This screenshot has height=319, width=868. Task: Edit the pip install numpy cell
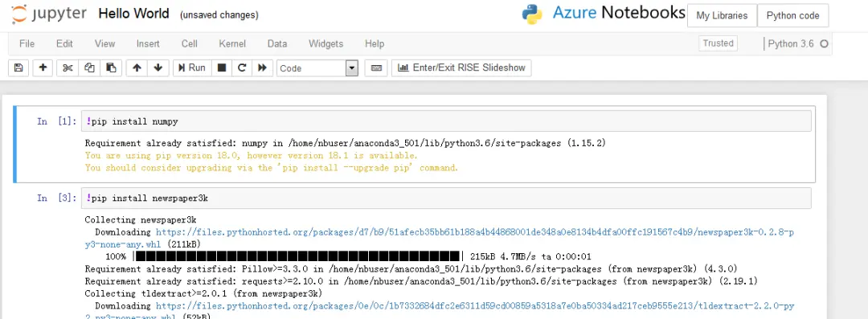pyautogui.click(x=447, y=121)
